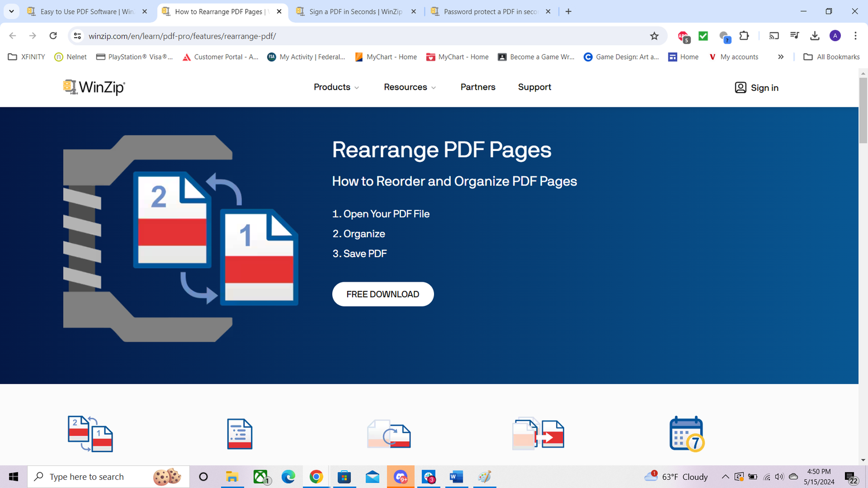Open the media control playlist icon
The image size is (868, 488).
pos(795,36)
